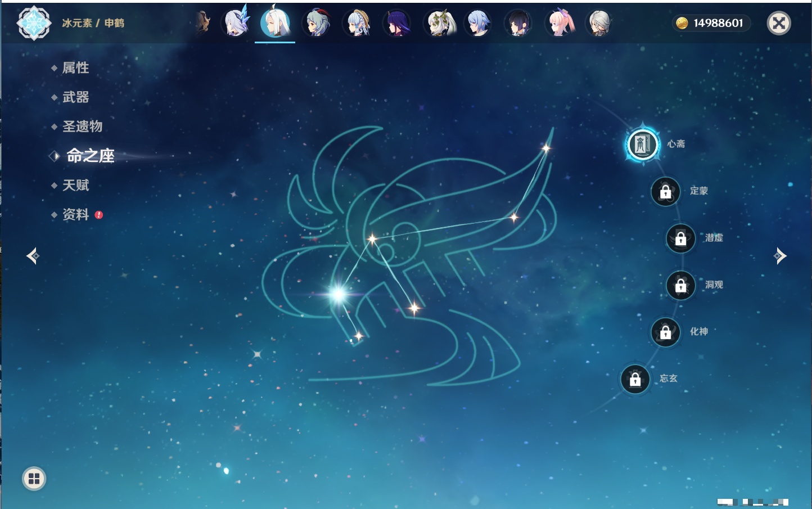812x509 pixels.
Task: Select the locked 化神 constellation icon
Action: click(665, 332)
